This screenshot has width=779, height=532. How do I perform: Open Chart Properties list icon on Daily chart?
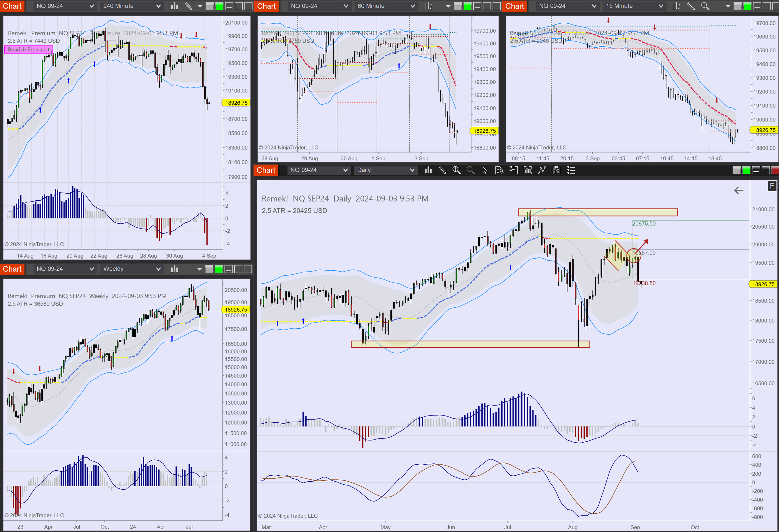pos(571,170)
